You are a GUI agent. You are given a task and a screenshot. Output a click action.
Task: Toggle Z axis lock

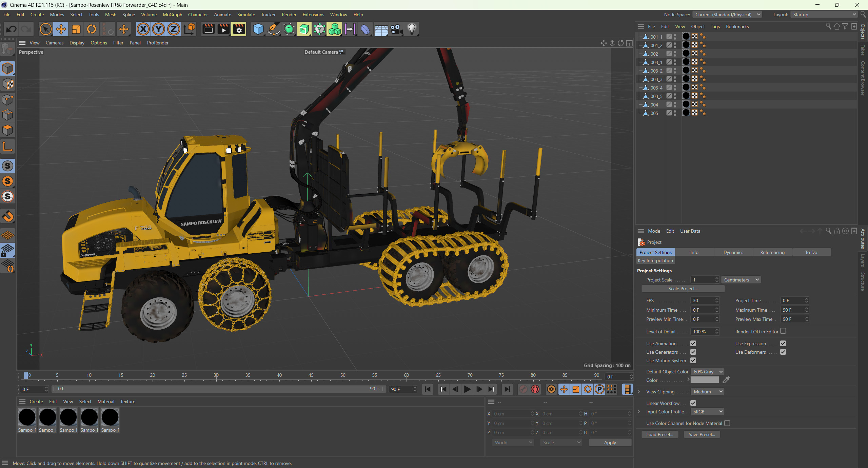click(x=174, y=29)
